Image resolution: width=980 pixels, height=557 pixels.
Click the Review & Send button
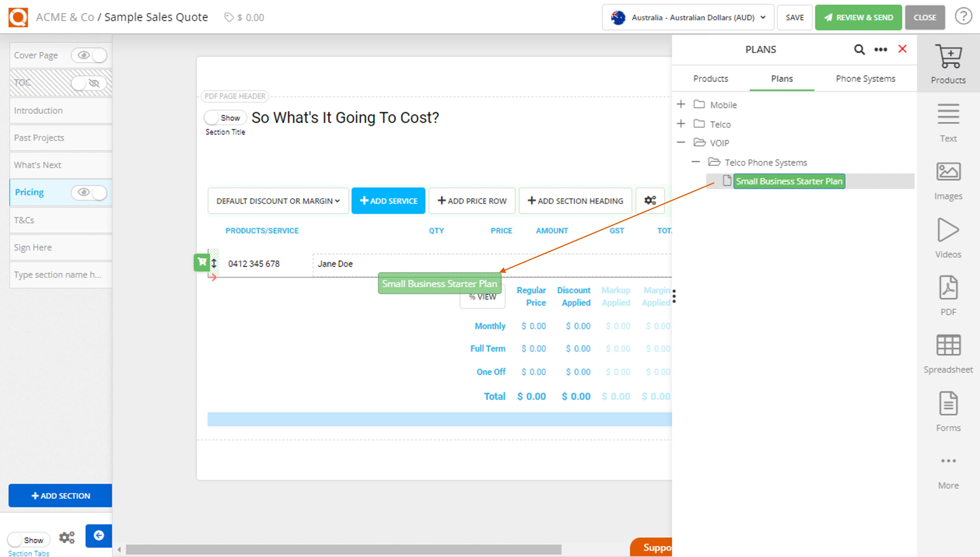point(858,18)
